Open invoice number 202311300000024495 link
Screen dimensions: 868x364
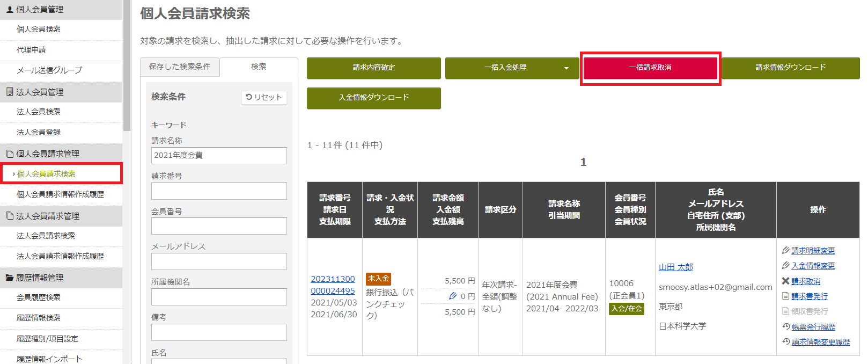333,285
